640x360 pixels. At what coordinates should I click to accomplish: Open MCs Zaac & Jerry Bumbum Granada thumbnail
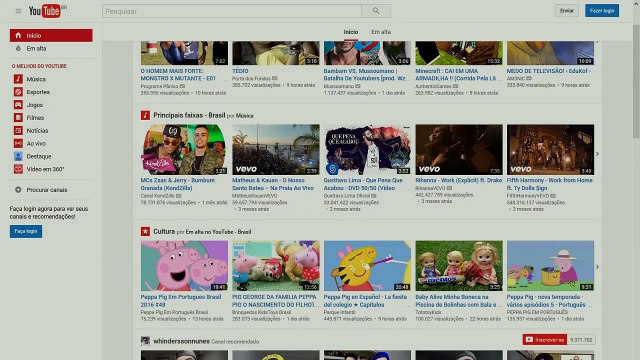coord(184,150)
